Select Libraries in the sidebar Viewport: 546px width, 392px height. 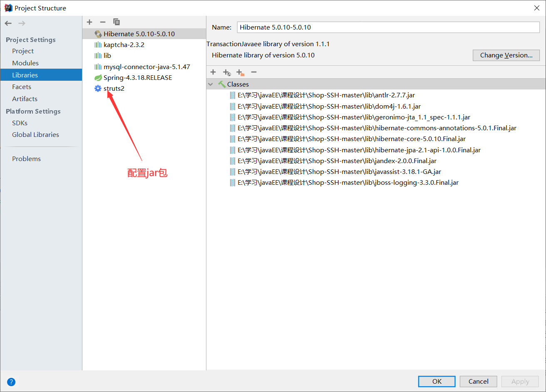pos(41,75)
